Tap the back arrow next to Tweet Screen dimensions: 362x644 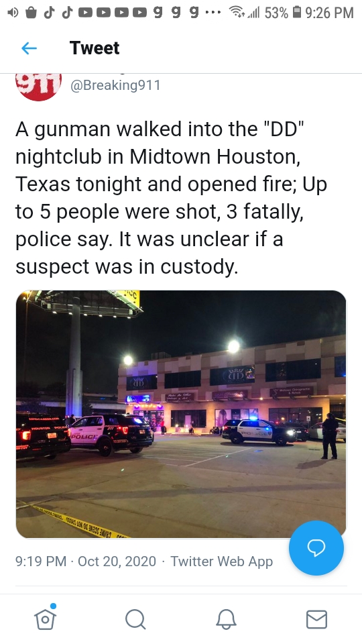coord(29,48)
